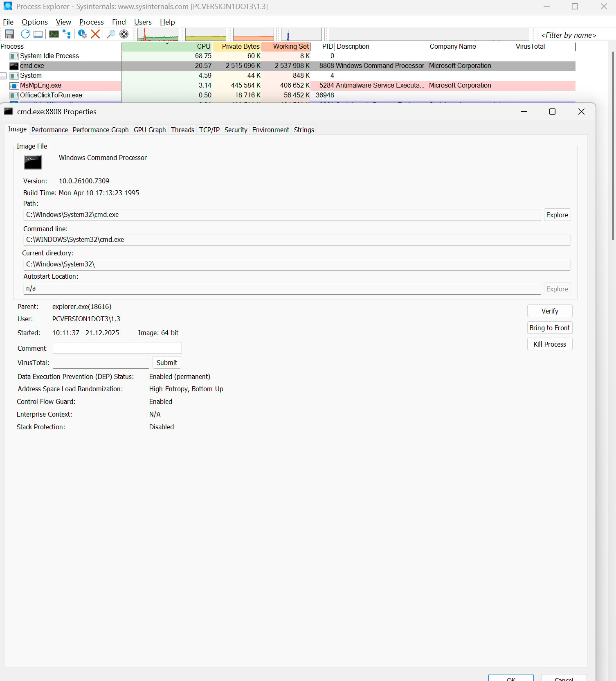
Task: Sort by the Working Set column header
Action: [286, 47]
